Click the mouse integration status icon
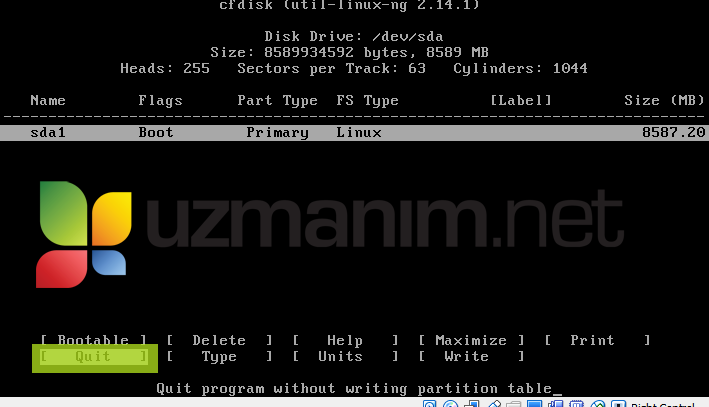Screen dimensions: 709x407 click(x=597, y=404)
